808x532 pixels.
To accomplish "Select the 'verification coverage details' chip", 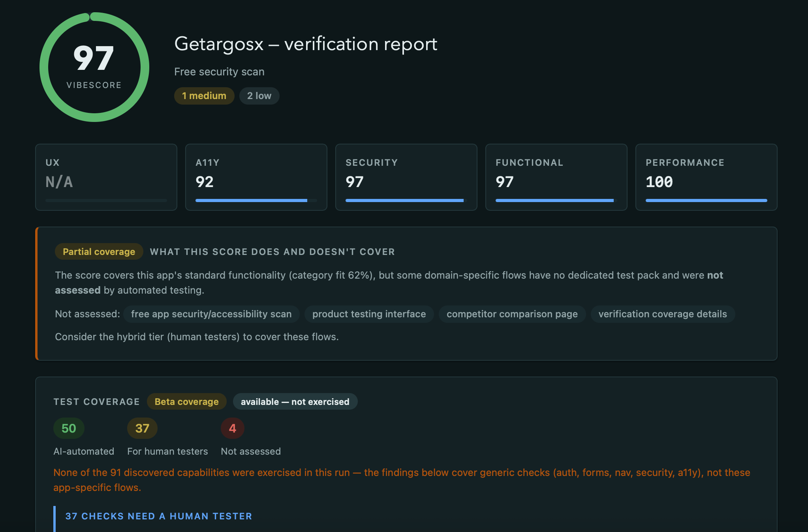I will coord(663,314).
